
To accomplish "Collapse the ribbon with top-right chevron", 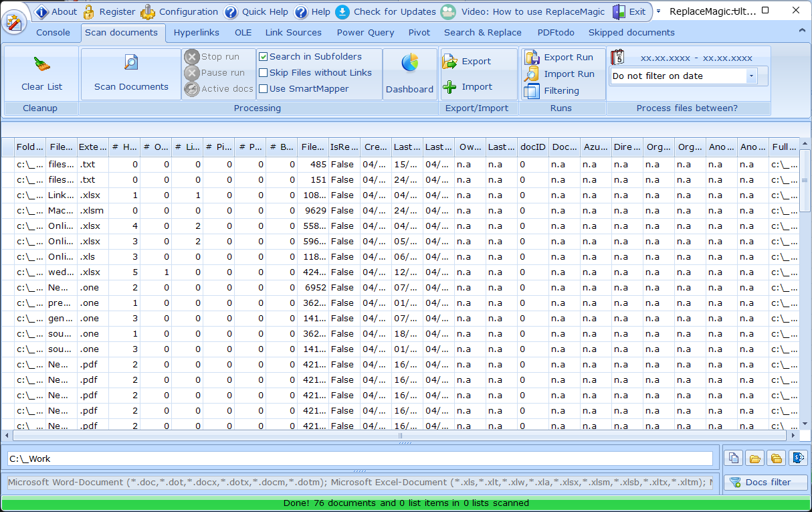I will pyautogui.click(x=803, y=31).
